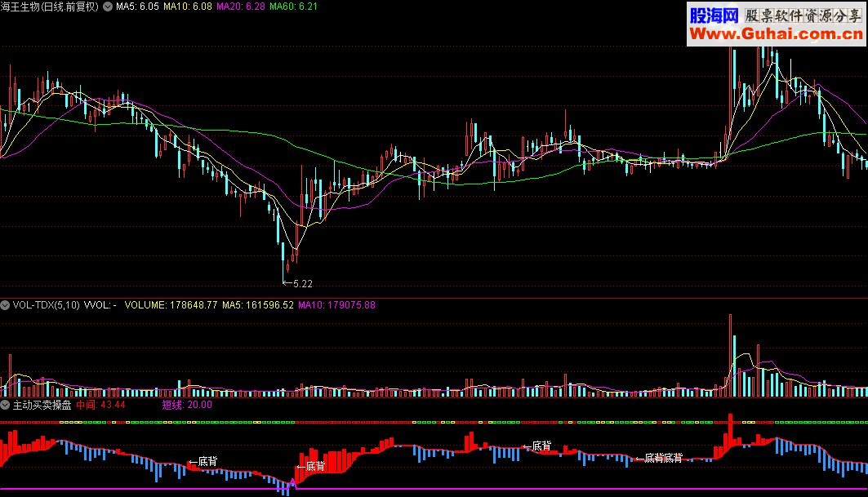Click the 底背 marker beside tall red bars

coord(310,467)
